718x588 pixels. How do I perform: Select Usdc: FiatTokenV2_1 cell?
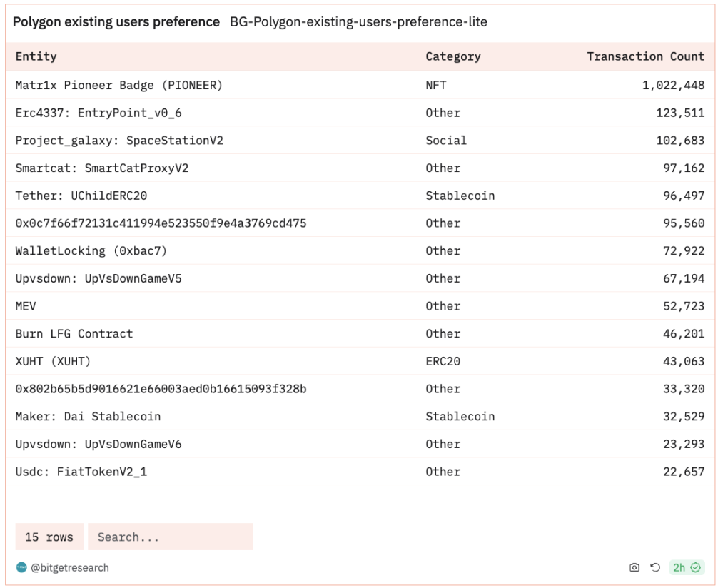81,472
